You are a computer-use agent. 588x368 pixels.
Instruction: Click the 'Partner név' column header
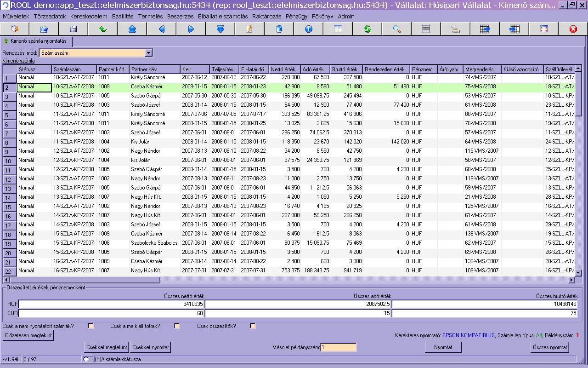pos(155,69)
